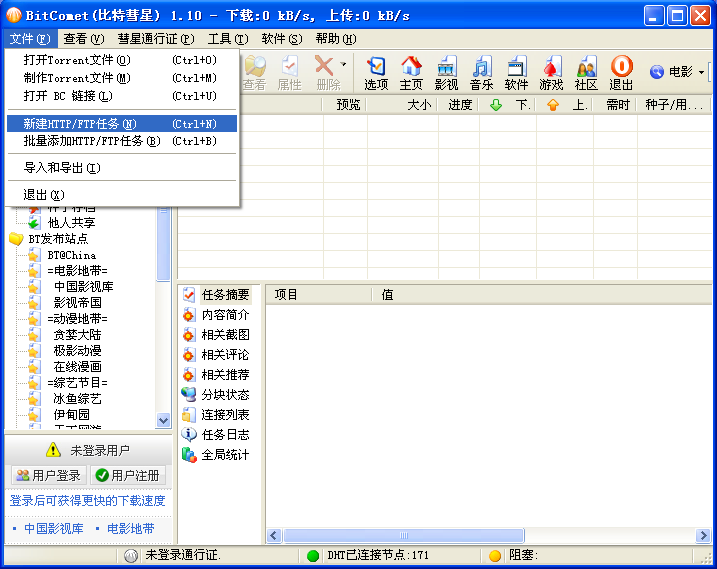Image resolution: width=717 pixels, height=569 pixels.
Task: Click the 游戏 games toolbar icon
Action: tap(551, 73)
